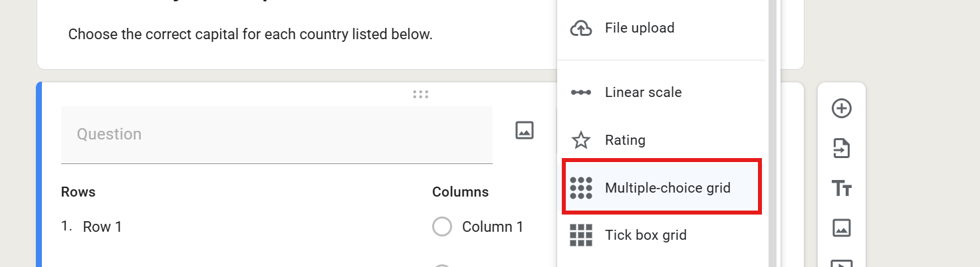Grab the question drag handle dots
The width and height of the screenshot is (980, 267).
[420, 94]
